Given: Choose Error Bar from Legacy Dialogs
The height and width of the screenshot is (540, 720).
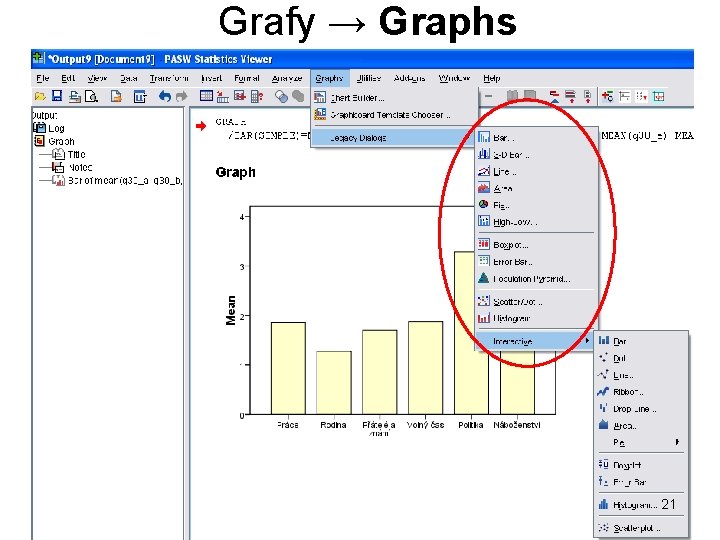Looking at the screenshot, I should point(536,262).
